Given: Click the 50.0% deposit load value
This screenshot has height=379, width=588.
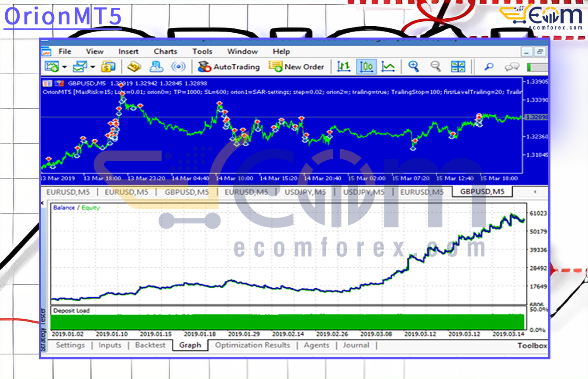Looking at the screenshot, I should (539, 309).
